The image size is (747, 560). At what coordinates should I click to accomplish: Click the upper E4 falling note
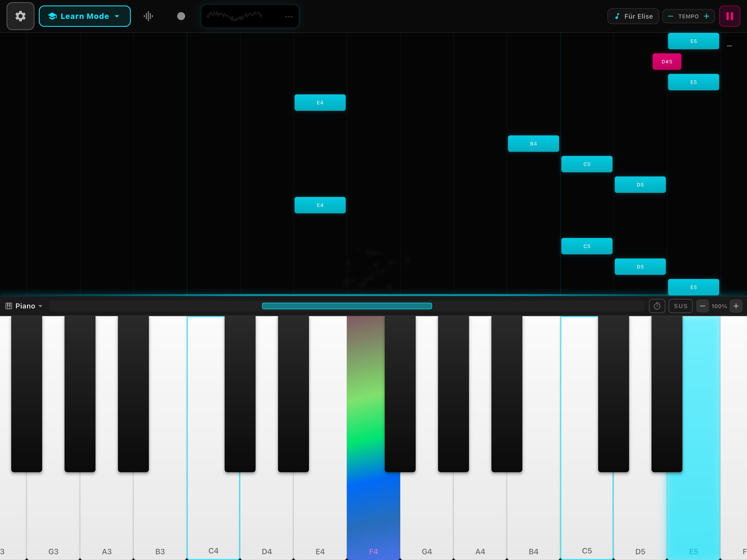click(x=320, y=102)
